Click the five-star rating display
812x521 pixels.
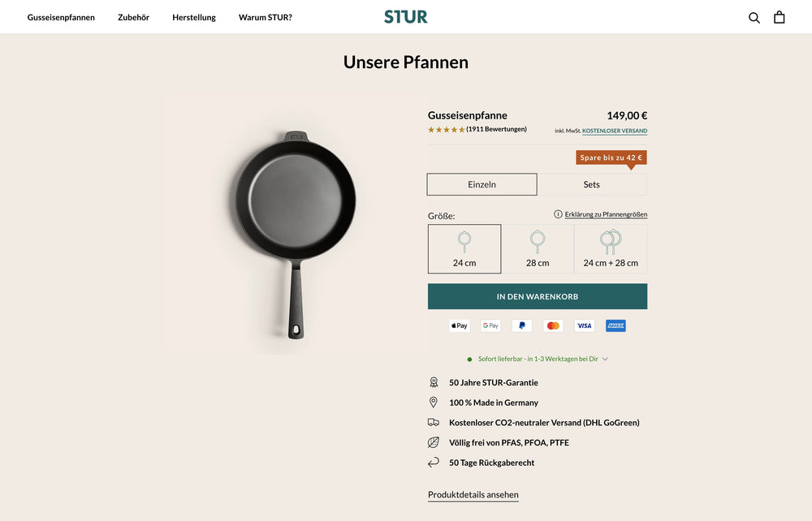(447, 129)
